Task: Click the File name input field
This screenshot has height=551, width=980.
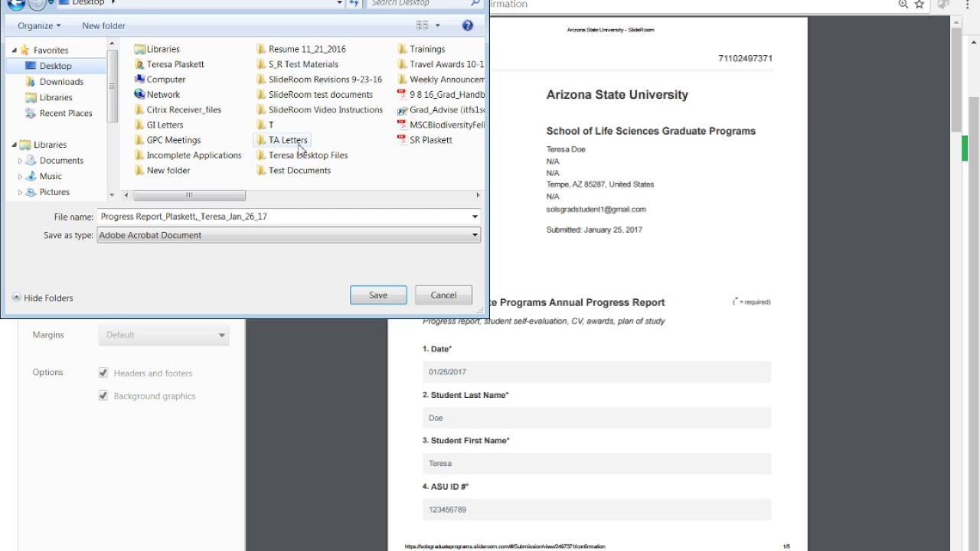Action: pyautogui.click(x=283, y=217)
